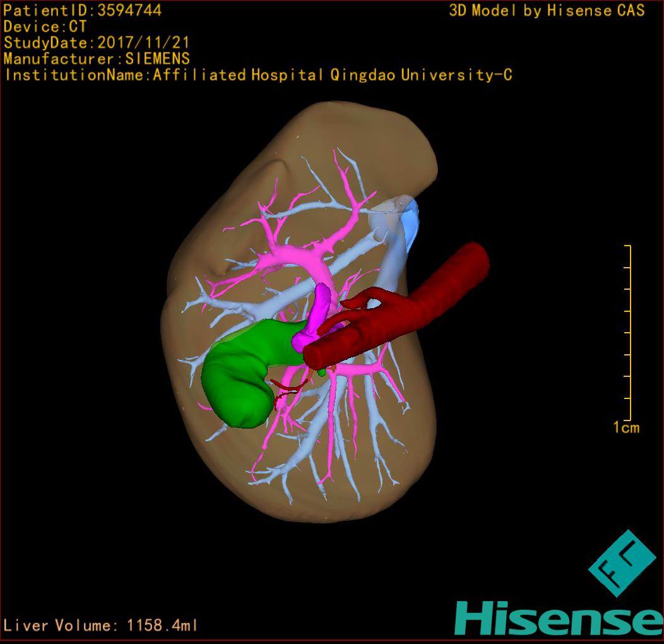Click the 3D Model by Hisense CAS text
Viewport: 664px width, 644px height.
click(x=547, y=10)
